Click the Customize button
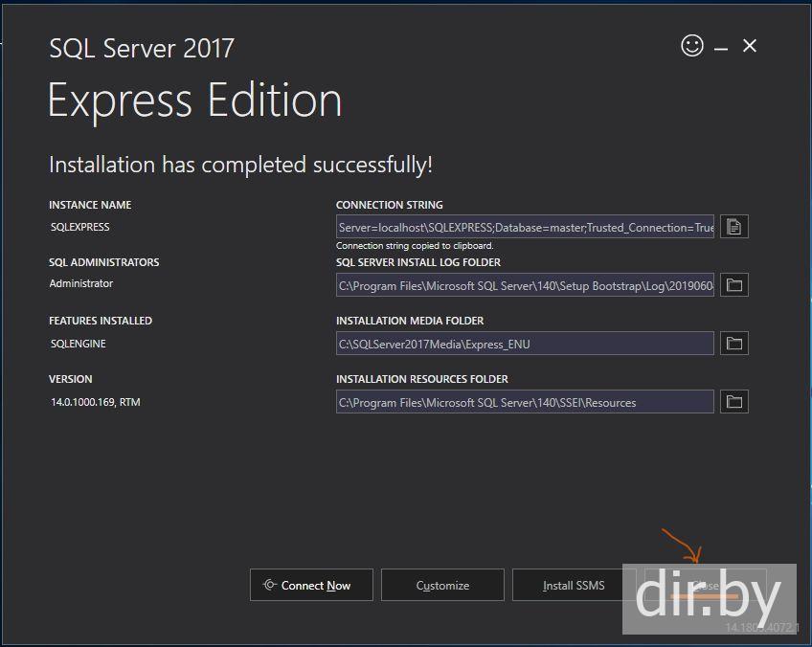 click(442, 586)
